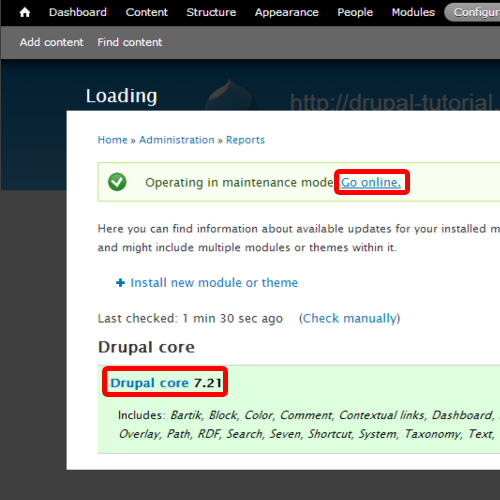Open the Dashboard menu
This screenshot has height=500, width=500.
(x=78, y=12)
